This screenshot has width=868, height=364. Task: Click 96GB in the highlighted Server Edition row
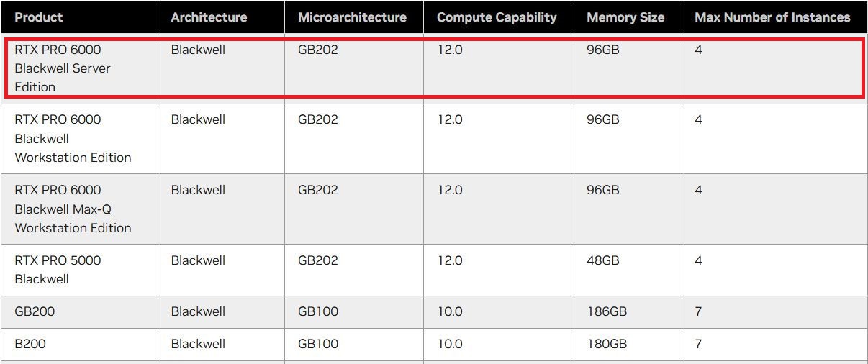[x=603, y=50]
